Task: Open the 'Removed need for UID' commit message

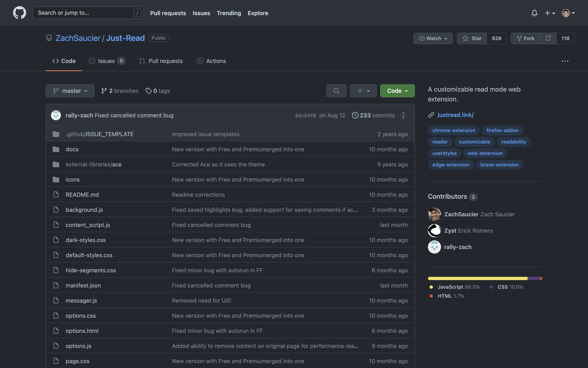Action: click(202, 300)
